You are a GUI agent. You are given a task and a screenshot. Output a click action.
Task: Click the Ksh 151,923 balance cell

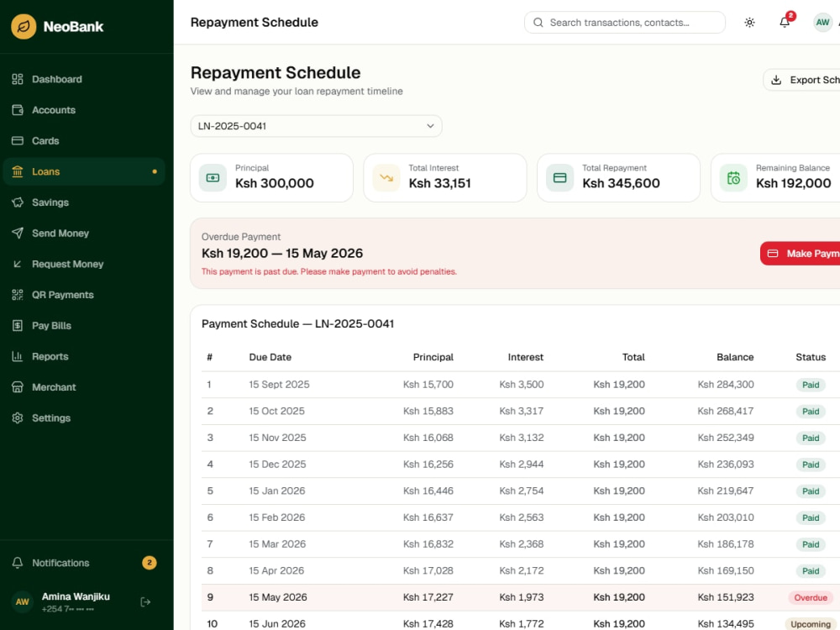(x=726, y=597)
